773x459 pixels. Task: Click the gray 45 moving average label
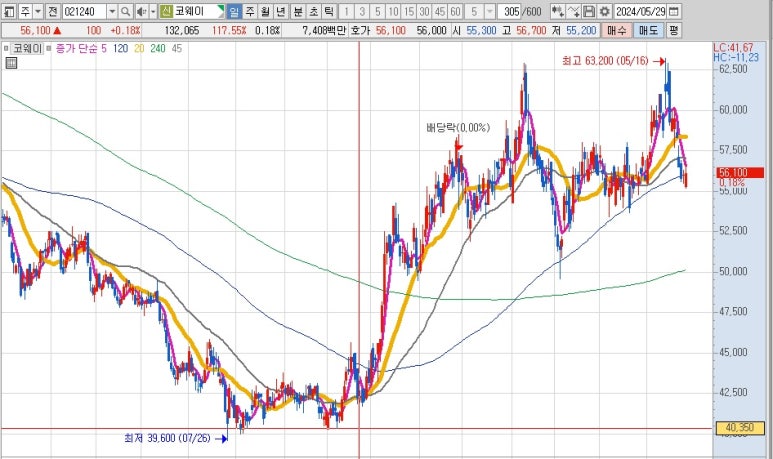[176, 48]
